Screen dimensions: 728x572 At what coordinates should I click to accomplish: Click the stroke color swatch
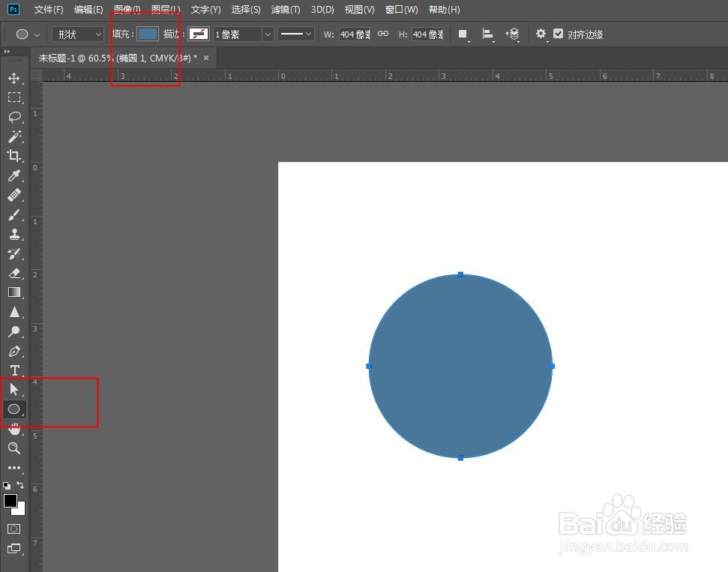tap(198, 34)
